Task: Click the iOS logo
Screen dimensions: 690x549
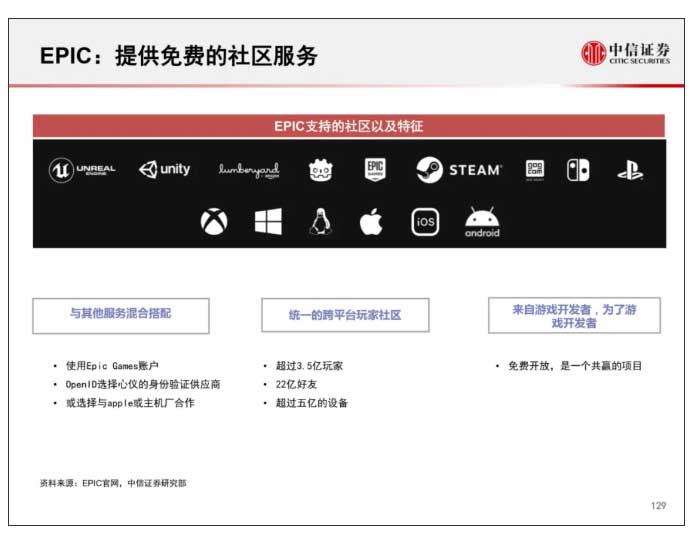Action: coord(425,222)
